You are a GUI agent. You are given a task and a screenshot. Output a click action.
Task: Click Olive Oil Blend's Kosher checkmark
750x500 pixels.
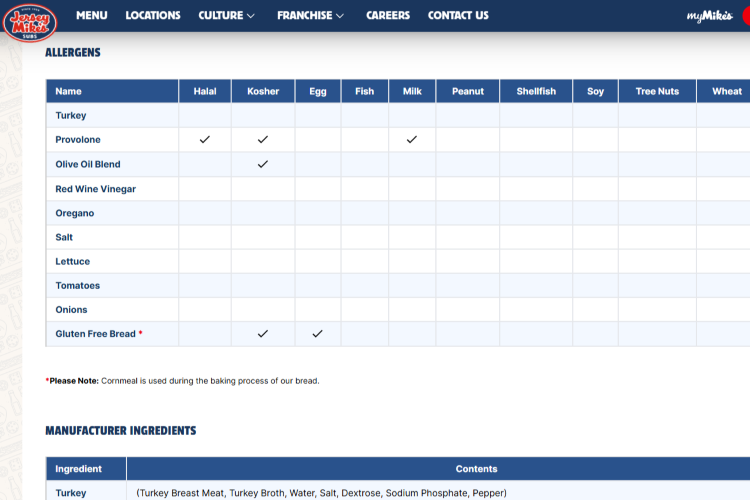[263, 164]
